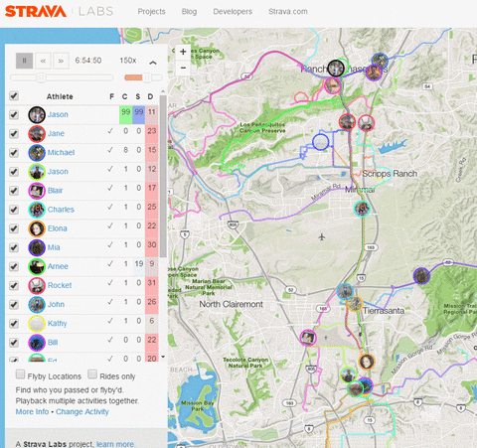
Task: Click the orange playback speed slider
Action: pyautogui.click(x=143, y=77)
